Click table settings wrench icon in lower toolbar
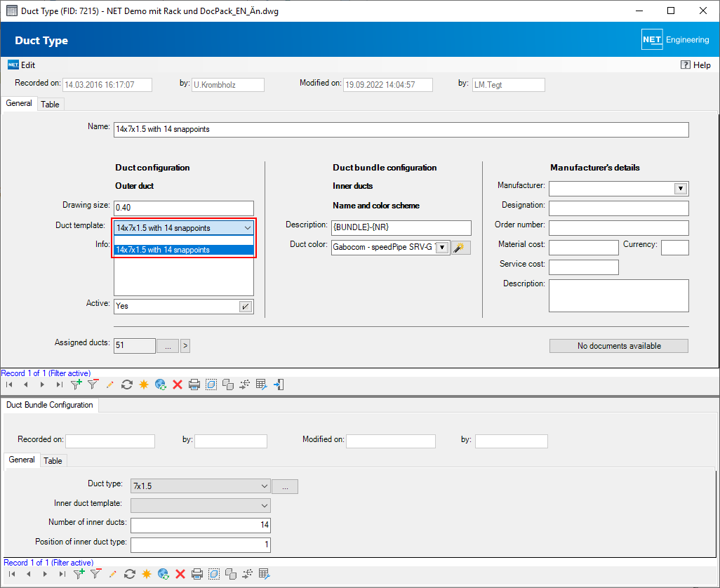 click(265, 574)
